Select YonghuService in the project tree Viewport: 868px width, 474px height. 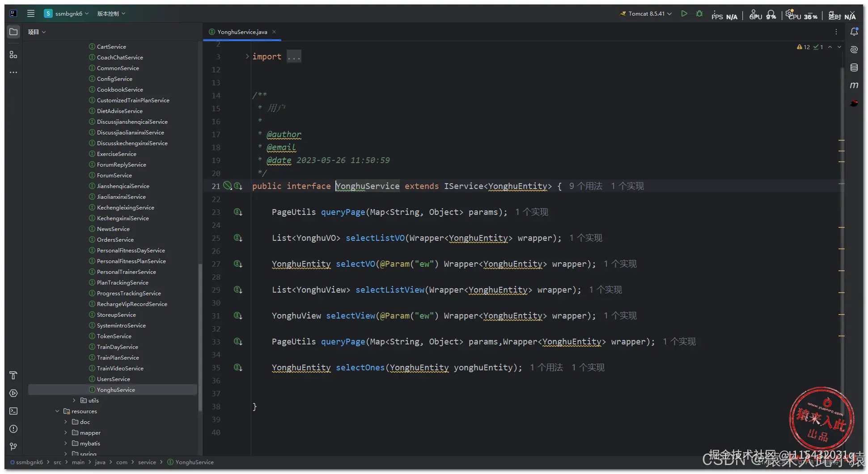(x=113, y=390)
